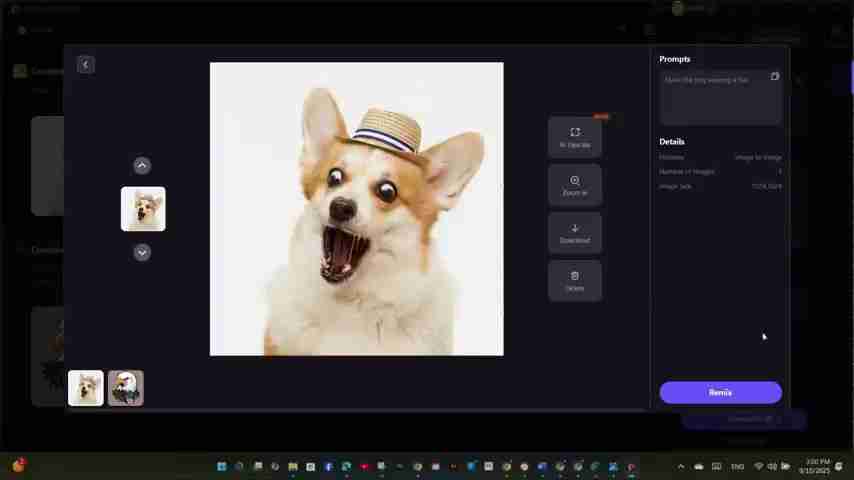Show hidden system tray icons

(x=681, y=466)
